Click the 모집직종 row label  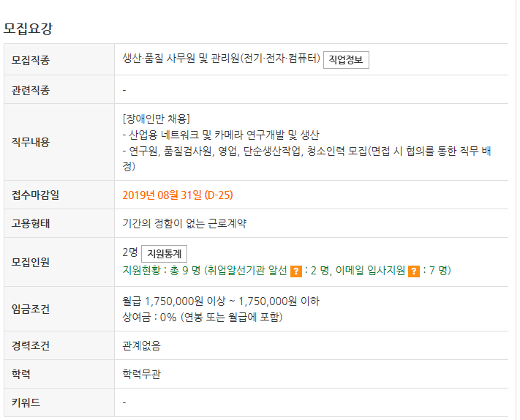click(31, 60)
